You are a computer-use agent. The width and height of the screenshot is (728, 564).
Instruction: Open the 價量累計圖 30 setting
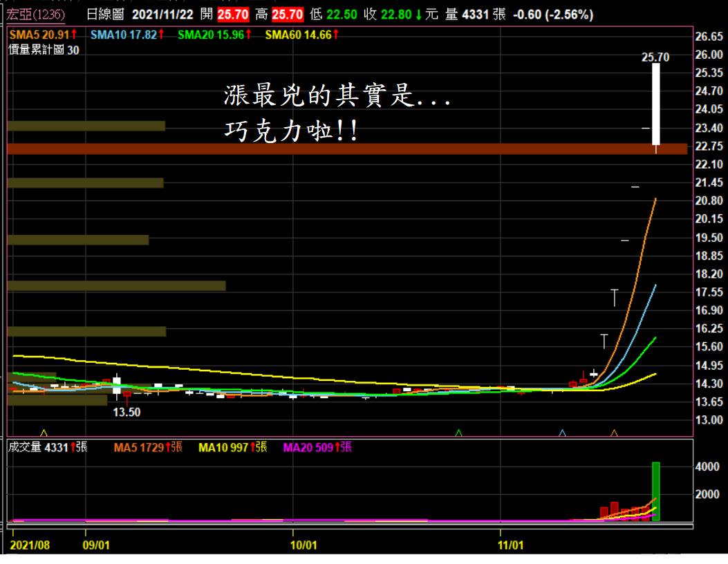coord(43,49)
